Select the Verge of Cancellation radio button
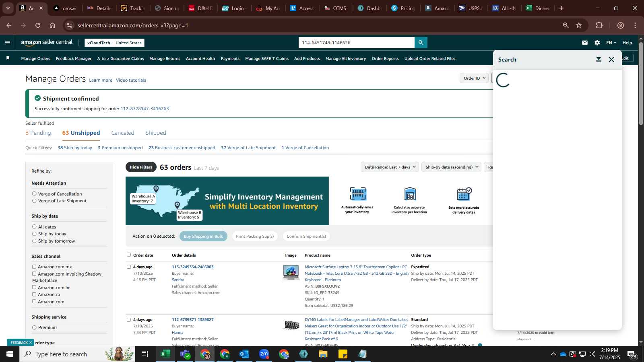644x362 pixels. [34, 193]
